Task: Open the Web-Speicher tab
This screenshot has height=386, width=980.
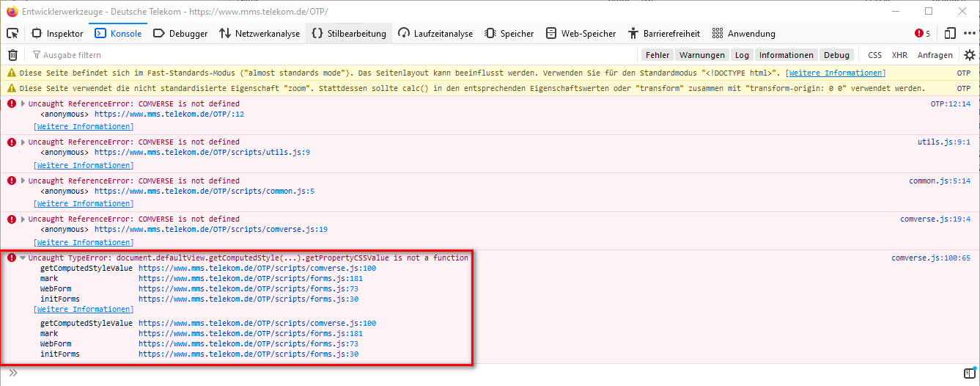Action: pyautogui.click(x=581, y=33)
